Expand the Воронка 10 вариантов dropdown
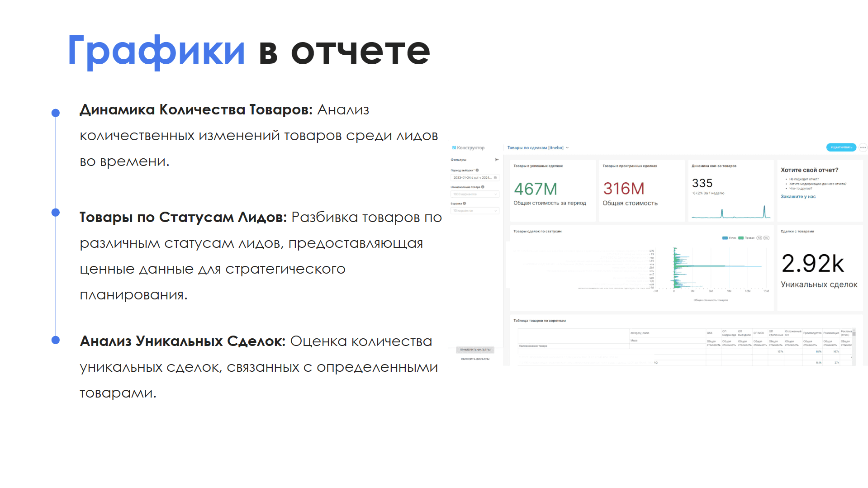The image size is (868, 488). [x=475, y=211]
